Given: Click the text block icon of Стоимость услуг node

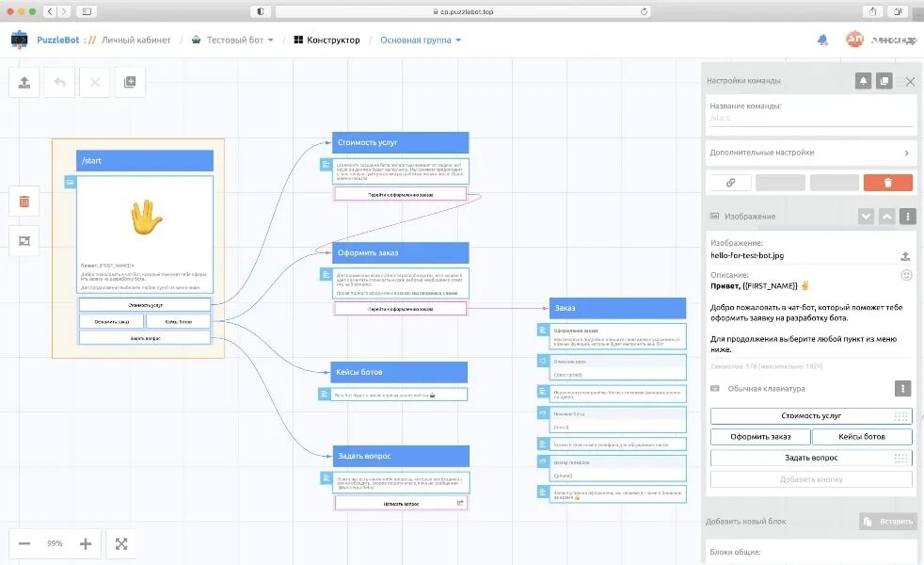Looking at the screenshot, I should coord(326,165).
